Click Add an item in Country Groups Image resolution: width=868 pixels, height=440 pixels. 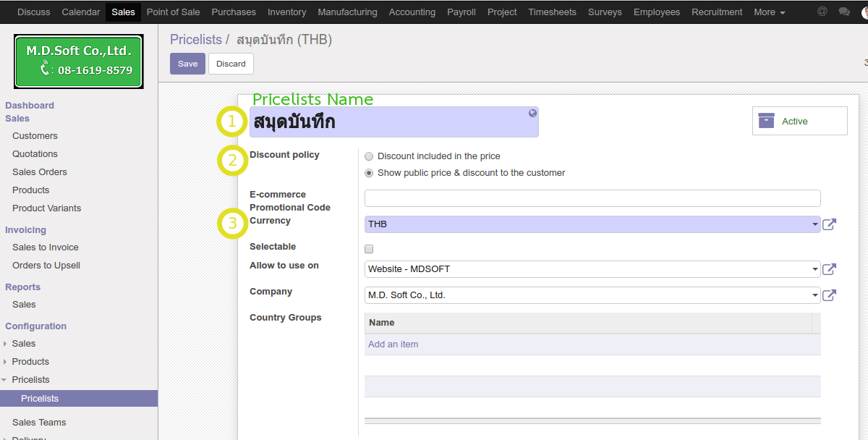[393, 344]
